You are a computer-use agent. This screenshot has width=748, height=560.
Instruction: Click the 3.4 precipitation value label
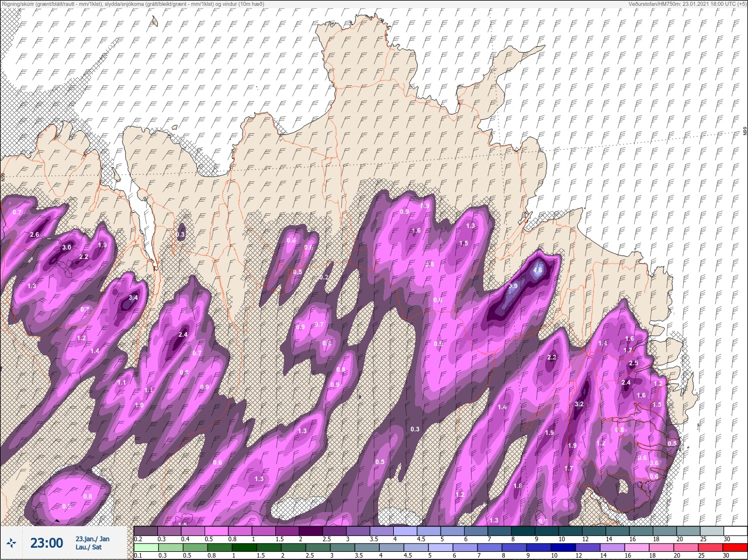pyautogui.click(x=133, y=298)
